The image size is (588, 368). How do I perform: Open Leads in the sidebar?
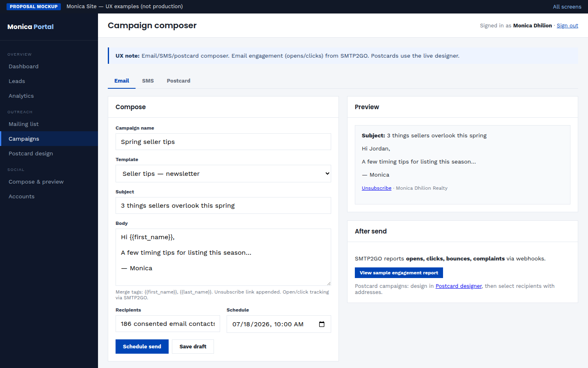(x=49, y=81)
